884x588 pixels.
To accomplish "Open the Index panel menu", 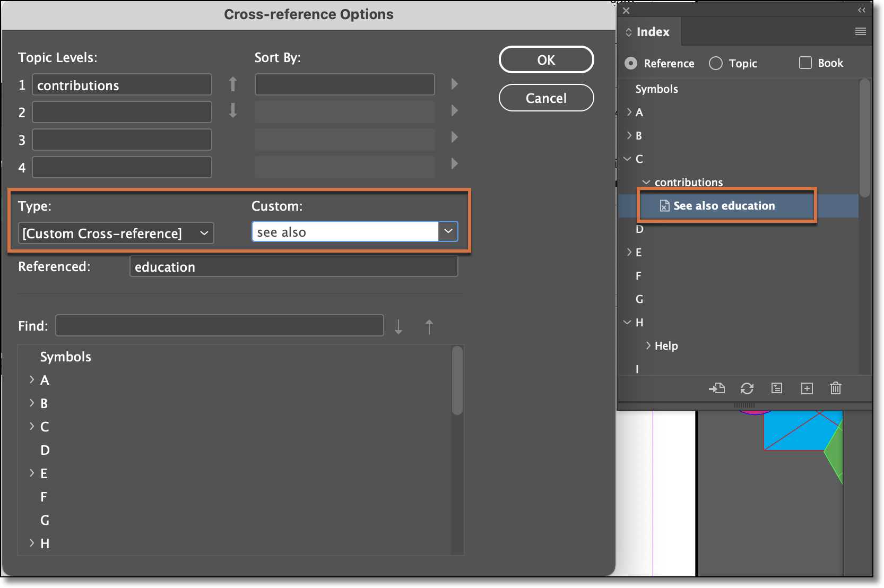I will [860, 31].
